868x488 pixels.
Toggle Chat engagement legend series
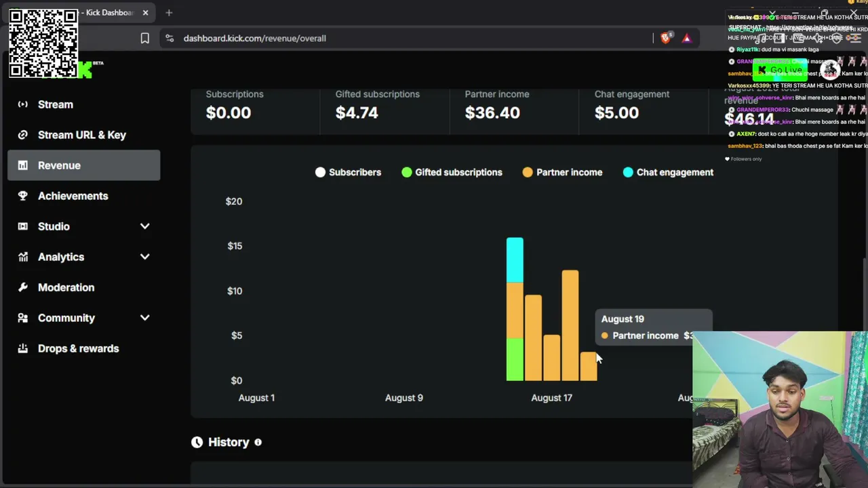(668, 172)
